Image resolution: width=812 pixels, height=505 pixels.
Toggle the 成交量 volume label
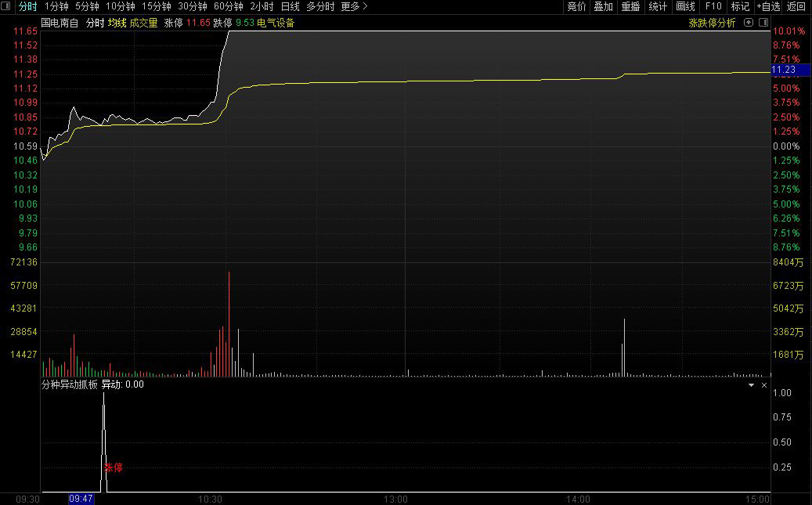pos(143,23)
